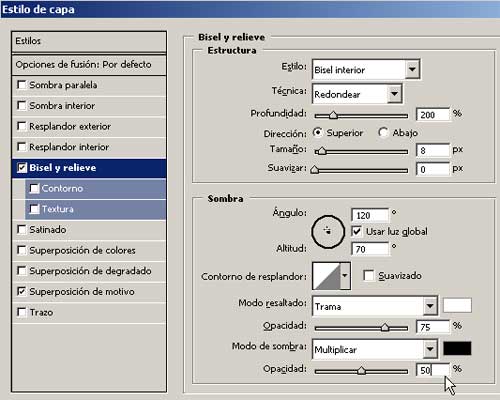The height and width of the screenshot is (400, 500).
Task: Select the Textura sub-item
Action: click(x=95, y=209)
